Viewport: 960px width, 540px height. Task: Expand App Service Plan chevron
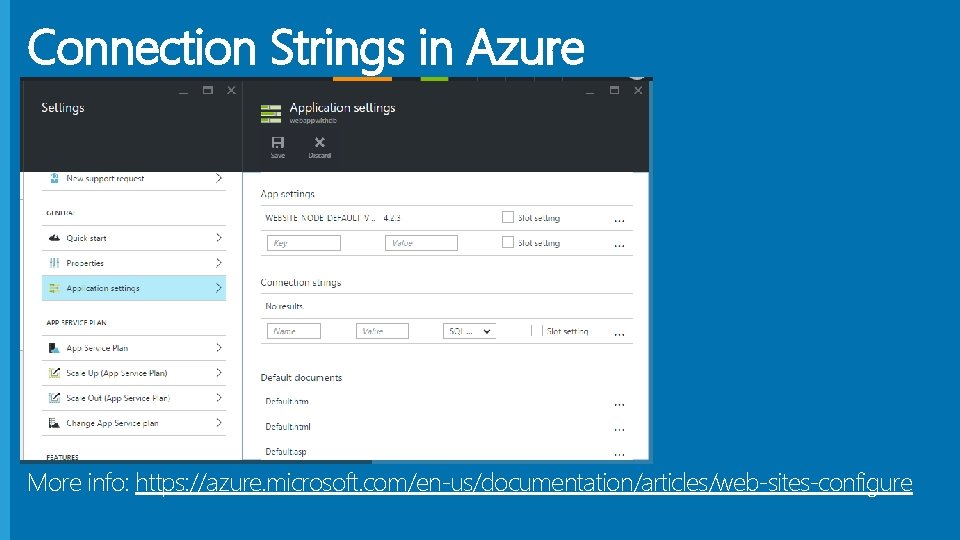(x=219, y=348)
